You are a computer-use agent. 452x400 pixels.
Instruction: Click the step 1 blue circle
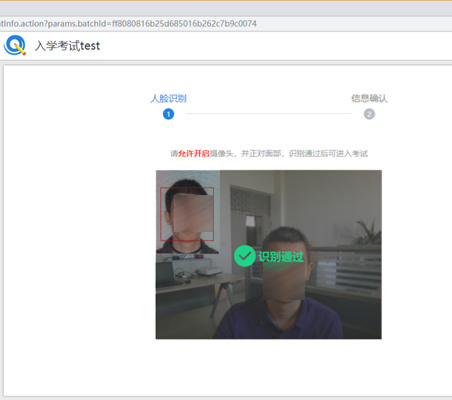coord(168,114)
